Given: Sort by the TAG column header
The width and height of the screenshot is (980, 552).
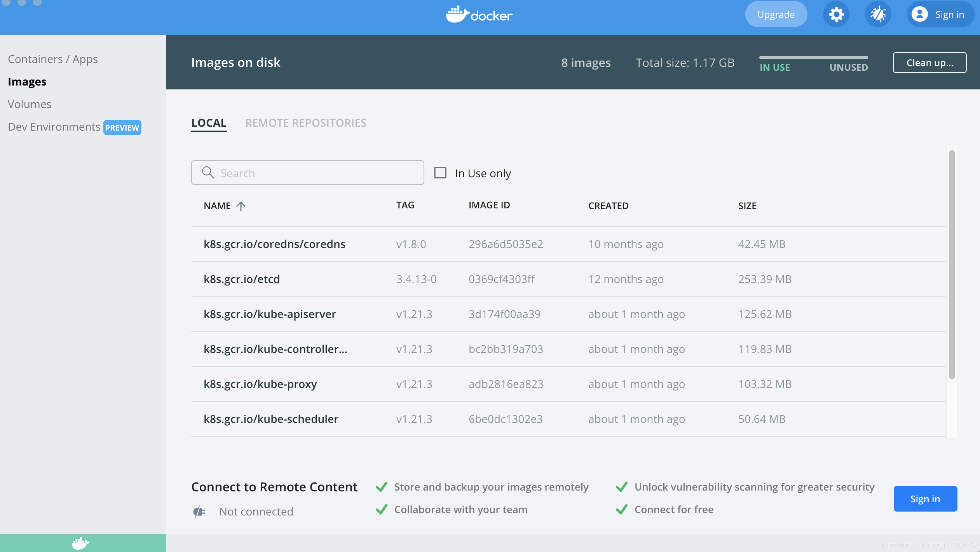Looking at the screenshot, I should coord(405,205).
